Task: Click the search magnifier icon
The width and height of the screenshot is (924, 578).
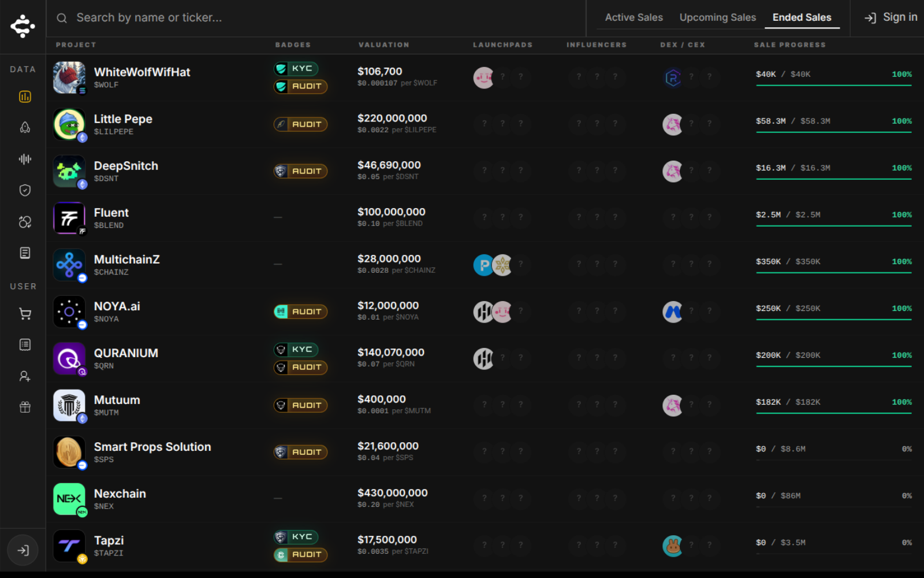Action: (62, 18)
